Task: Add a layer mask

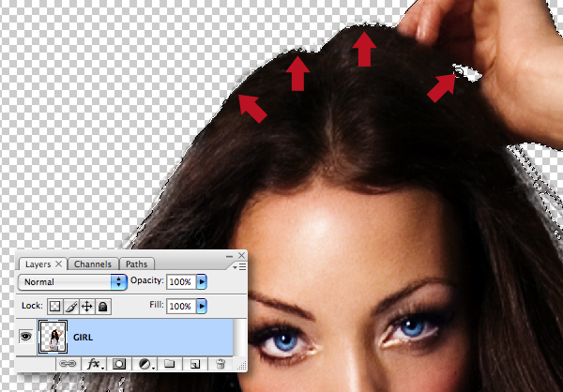Action: coord(119,364)
